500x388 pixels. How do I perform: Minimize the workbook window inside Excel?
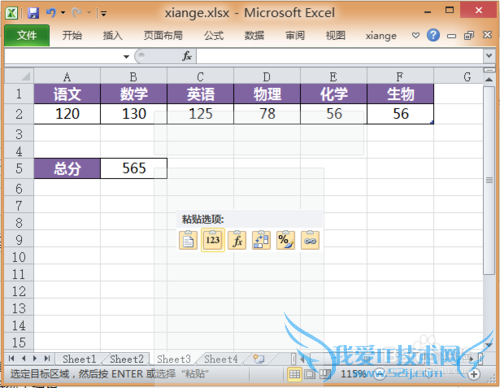(451, 36)
